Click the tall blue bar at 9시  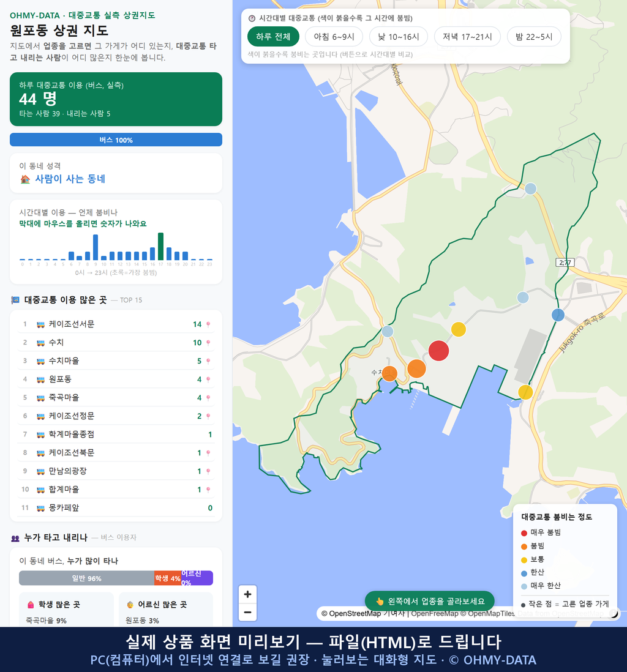click(96, 247)
